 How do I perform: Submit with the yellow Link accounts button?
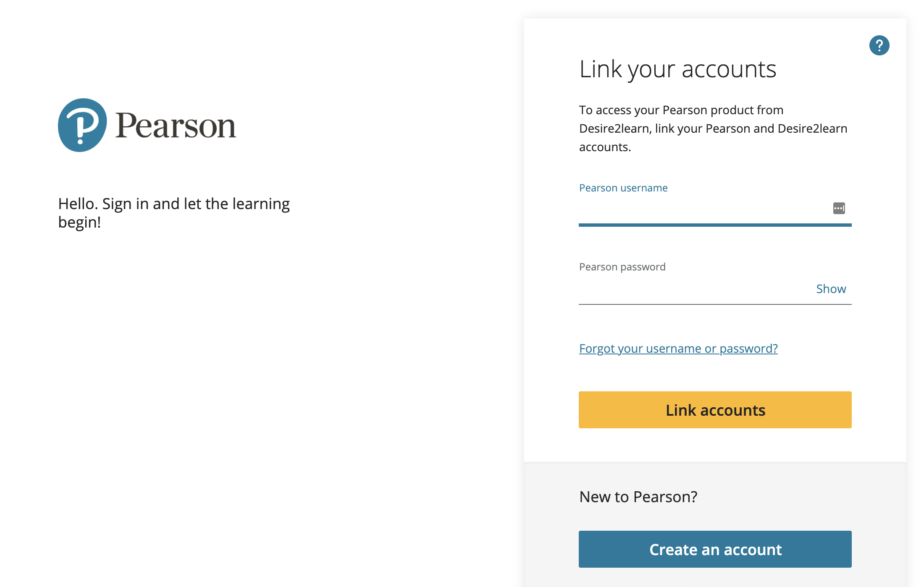[715, 410]
